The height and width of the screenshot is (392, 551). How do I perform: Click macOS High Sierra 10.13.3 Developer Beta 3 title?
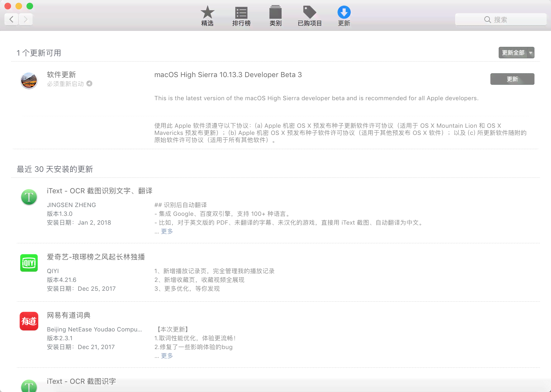click(x=228, y=75)
